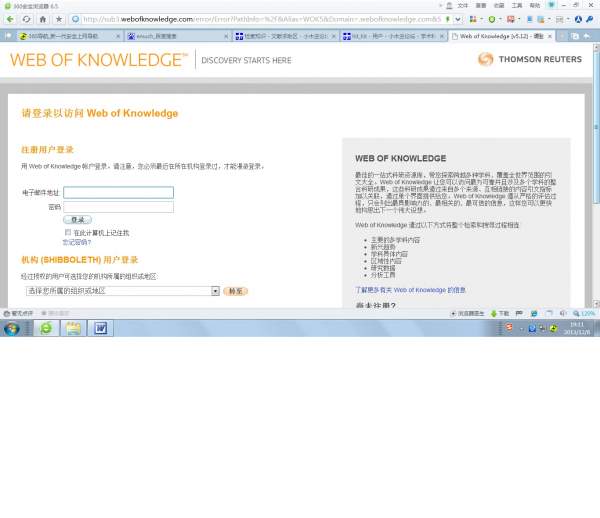This screenshot has width=600, height=518.
Task: Open the 文件 (File) menu
Action: click(463, 5)
